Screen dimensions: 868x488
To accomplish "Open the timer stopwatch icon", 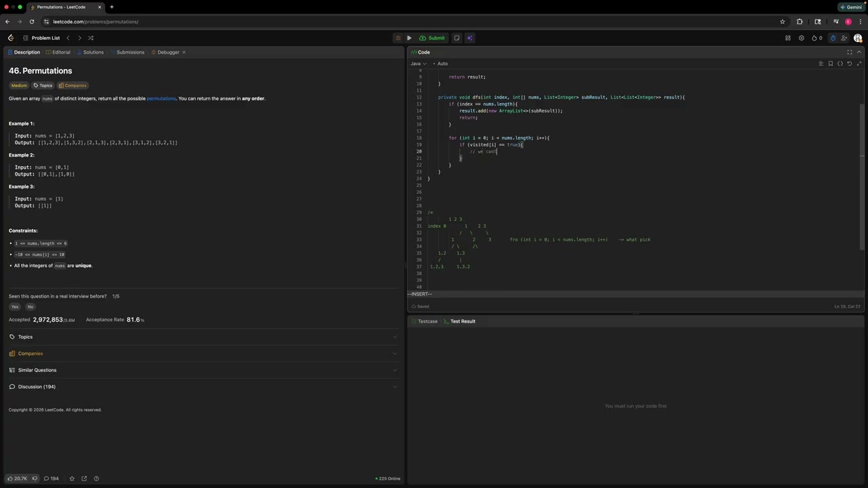I will (833, 38).
